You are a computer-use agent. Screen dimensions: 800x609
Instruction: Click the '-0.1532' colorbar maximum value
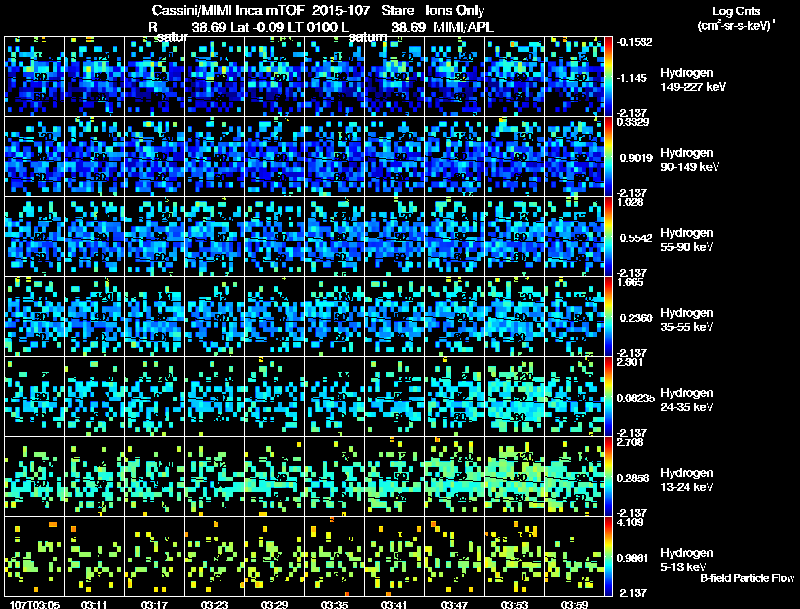(634, 42)
